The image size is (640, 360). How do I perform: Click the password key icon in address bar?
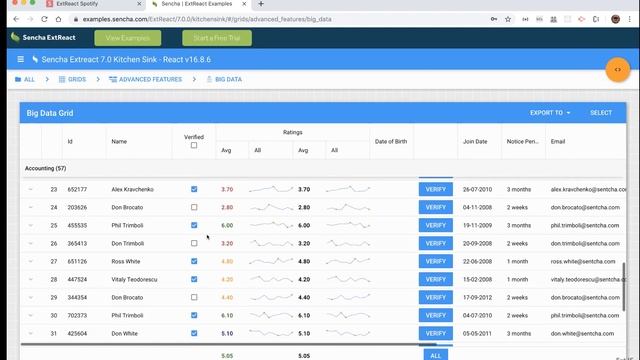point(494,19)
